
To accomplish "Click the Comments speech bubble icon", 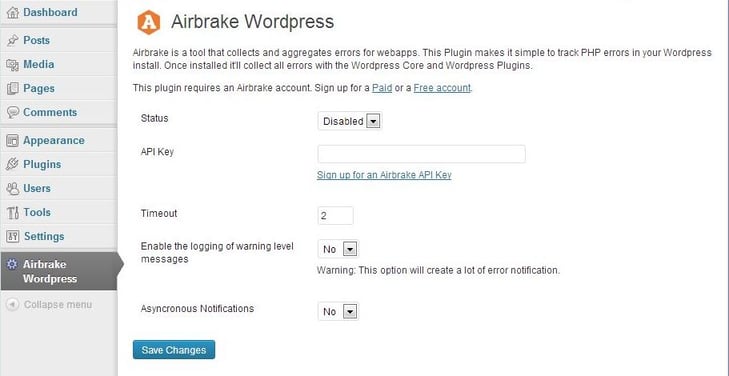I will (x=13, y=112).
